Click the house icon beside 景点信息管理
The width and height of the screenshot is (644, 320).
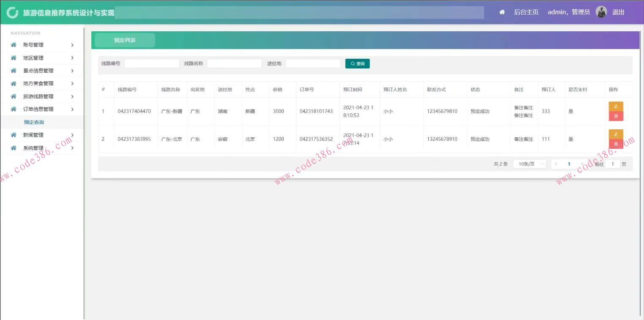pyautogui.click(x=14, y=71)
